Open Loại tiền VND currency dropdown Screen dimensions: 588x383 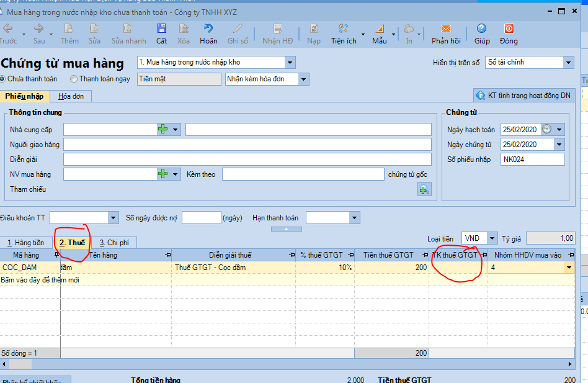[x=492, y=238]
